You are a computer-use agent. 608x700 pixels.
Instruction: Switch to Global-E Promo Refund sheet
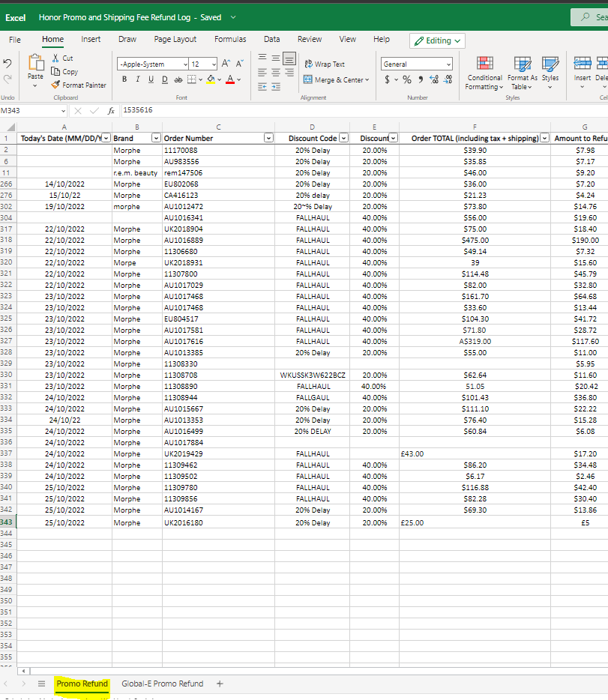point(162,684)
